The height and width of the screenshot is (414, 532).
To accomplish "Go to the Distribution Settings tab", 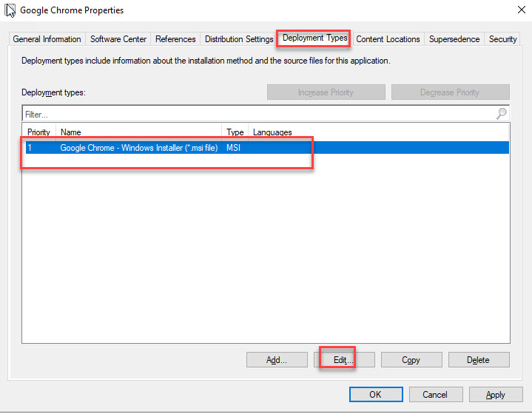I will click(x=239, y=39).
